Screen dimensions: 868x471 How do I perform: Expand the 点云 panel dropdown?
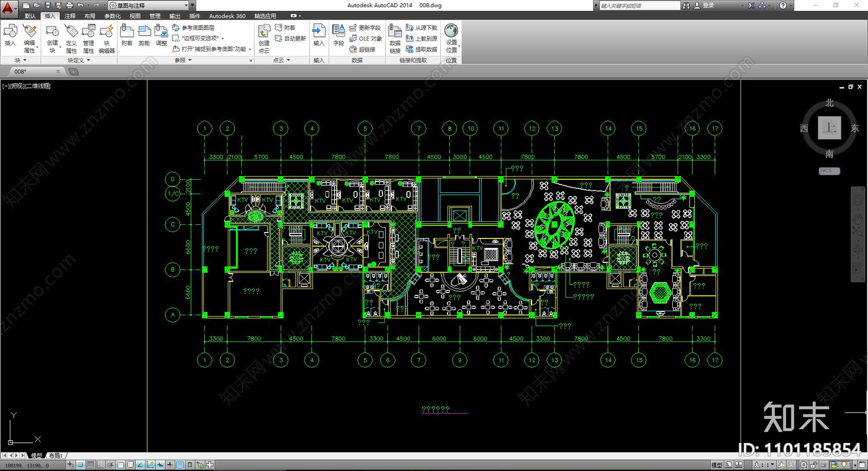(x=282, y=60)
